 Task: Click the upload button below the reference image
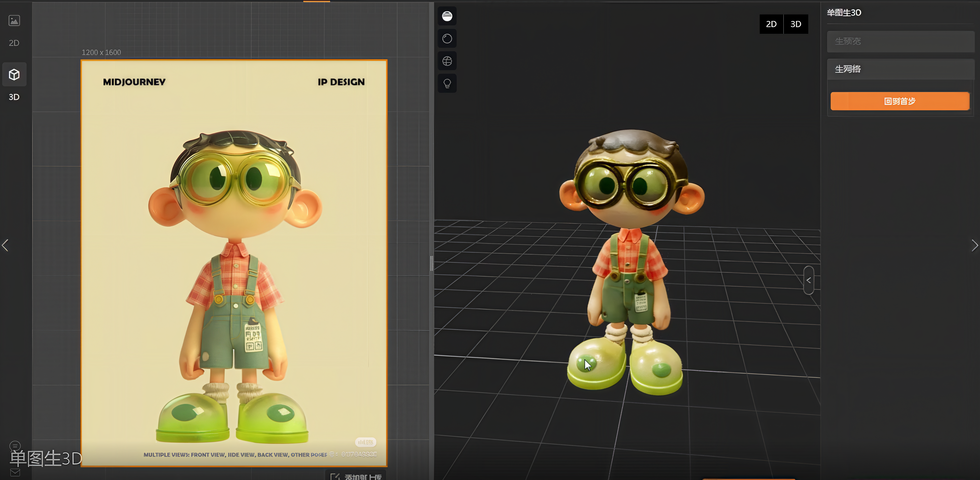[x=356, y=475]
